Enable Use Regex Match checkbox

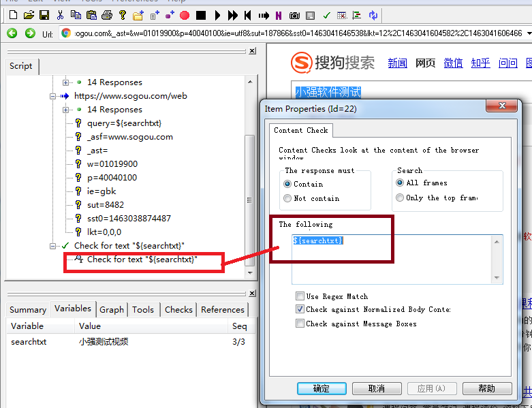pyautogui.click(x=300, y=296)
